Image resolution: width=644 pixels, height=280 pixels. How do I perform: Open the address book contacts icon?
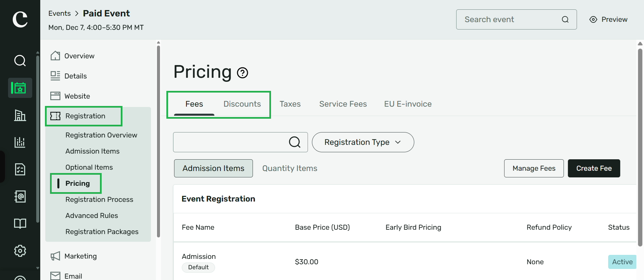[20, 197]
